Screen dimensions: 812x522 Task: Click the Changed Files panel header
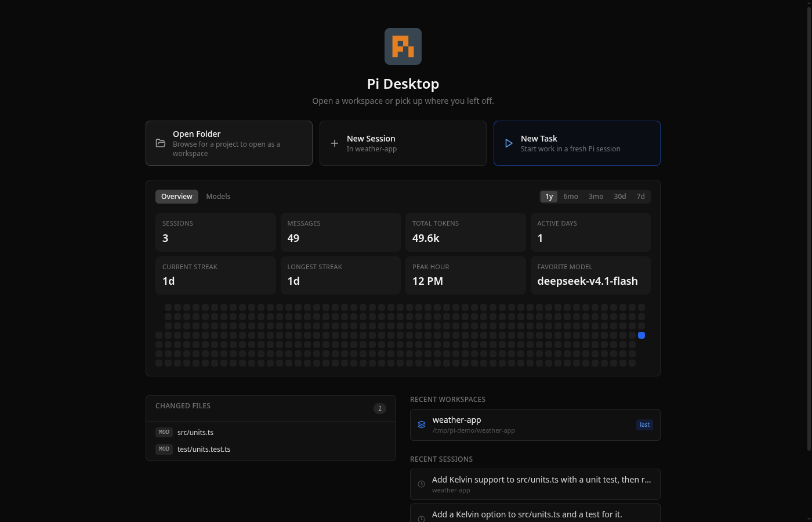click(x=271, y=408)
